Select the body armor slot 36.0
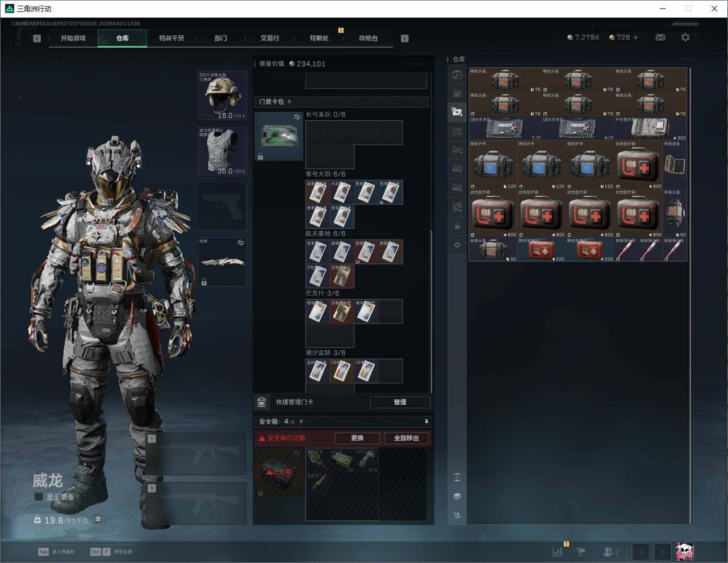Screen dimensions: 728x563 (222, 151)
